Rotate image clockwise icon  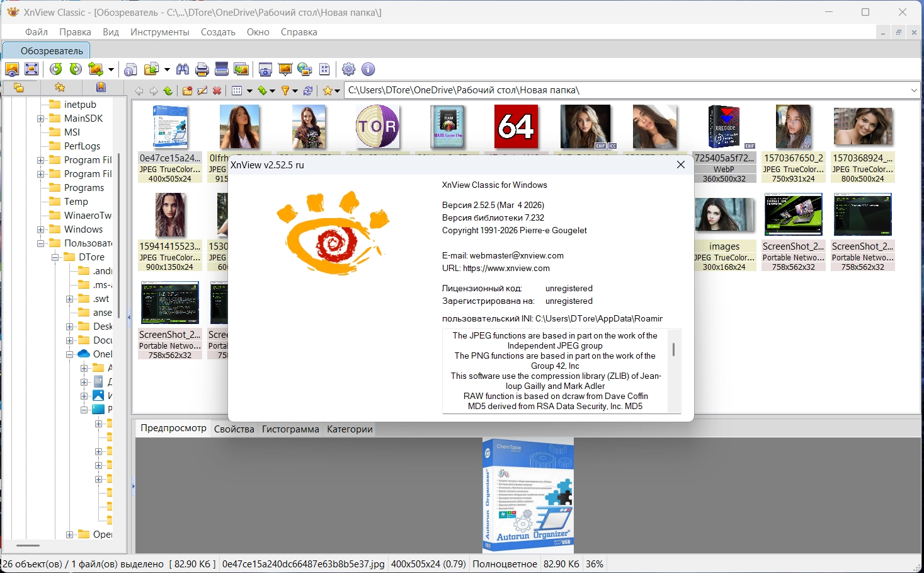[76, 69]
